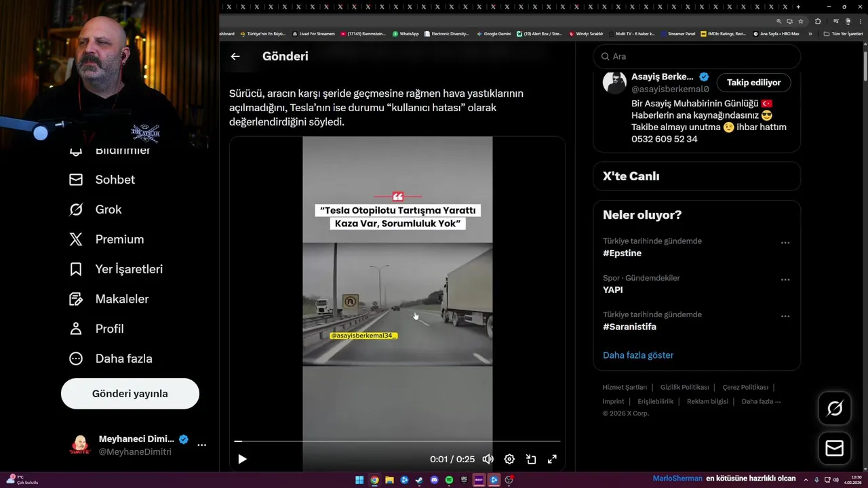
Task: Open Hizmet Şartları footer link
Action: tap(625, 387)
